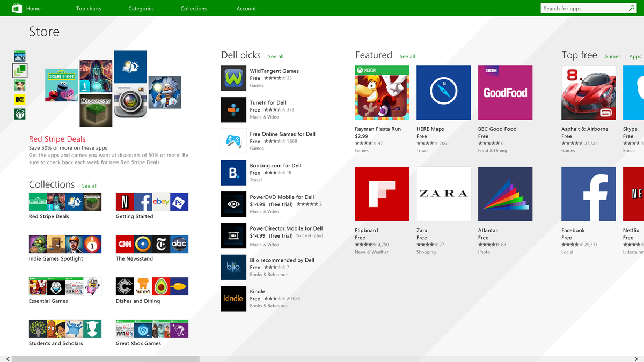
Task: Open the Red Stripe Deals collection thumbnail
Action: click(65, 202)
